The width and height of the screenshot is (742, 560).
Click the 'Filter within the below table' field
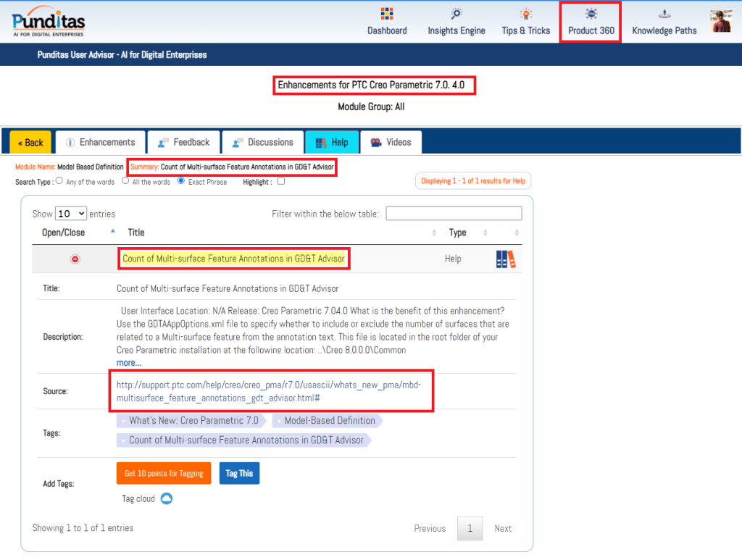454,214
